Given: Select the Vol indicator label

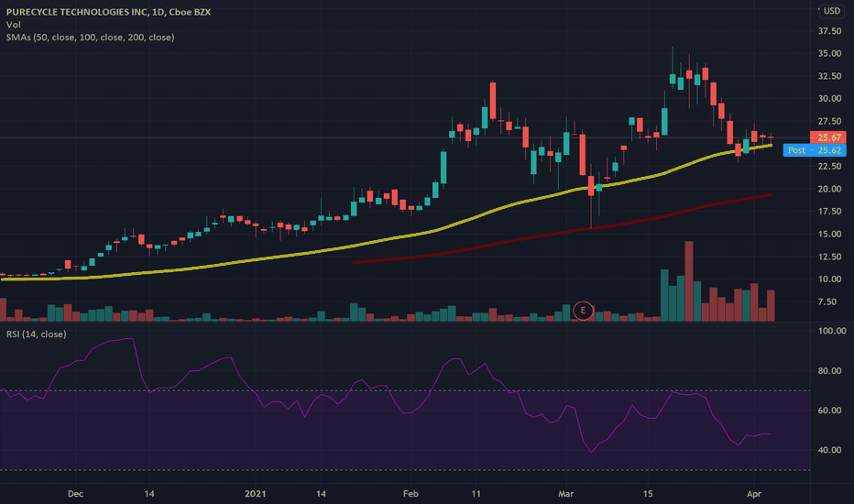Looking at the screenshot, I should click(x=14, y=25).
